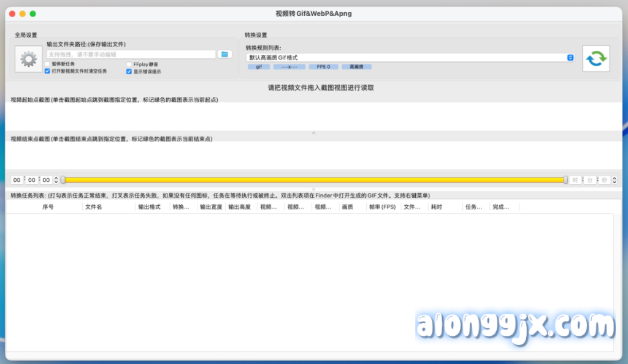Viewport: 628px width, 364px height.
Task: Disable the 显示错误提示 checkbox
Action: pyautogui.click(x=129, y=71)
